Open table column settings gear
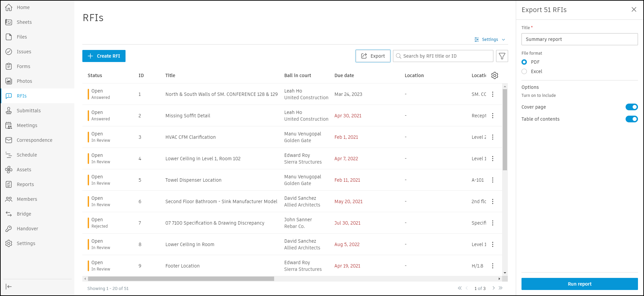644x296 pixels. pos(495,75)
